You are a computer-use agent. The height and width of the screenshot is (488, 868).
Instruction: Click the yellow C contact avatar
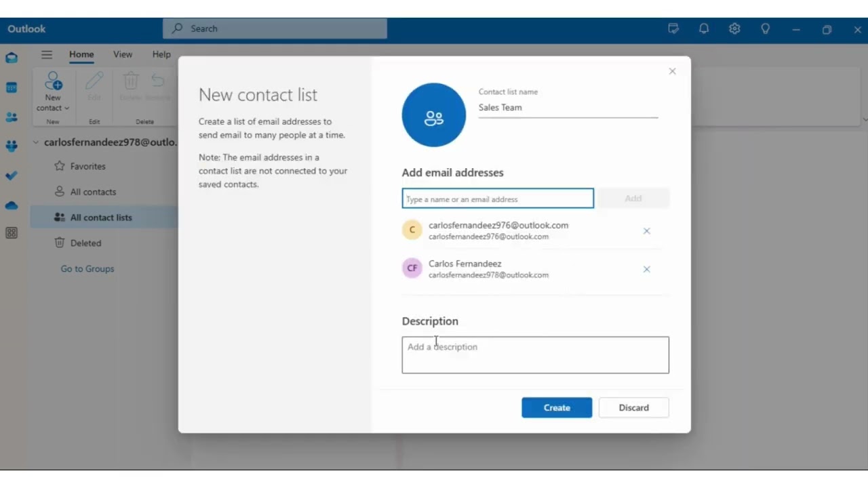pyautogui.click(x=412, y=230)
